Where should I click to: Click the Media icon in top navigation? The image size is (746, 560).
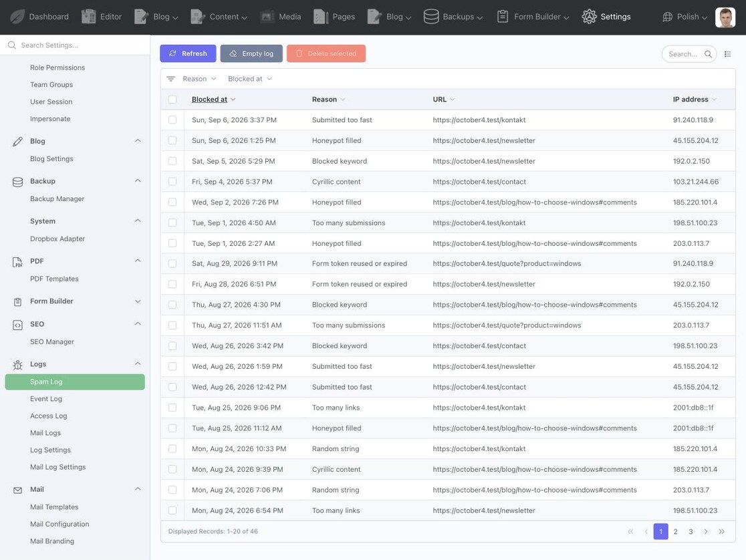point(267,17)
